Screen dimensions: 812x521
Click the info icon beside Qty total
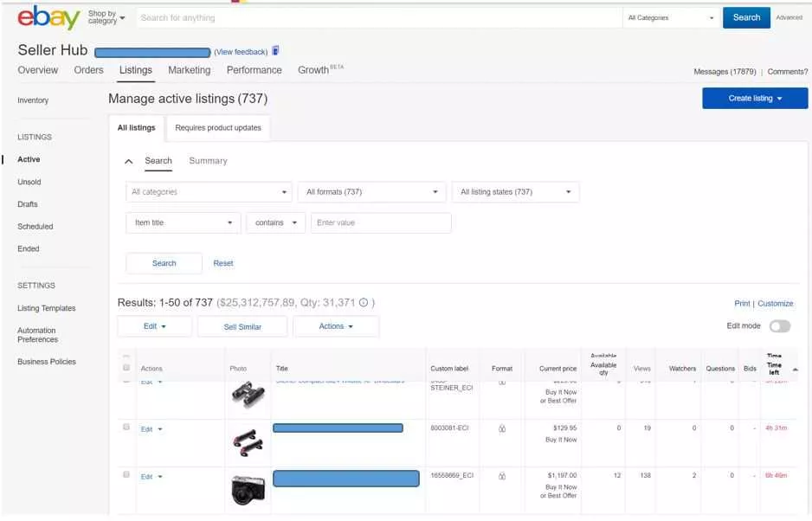(364, 303)
